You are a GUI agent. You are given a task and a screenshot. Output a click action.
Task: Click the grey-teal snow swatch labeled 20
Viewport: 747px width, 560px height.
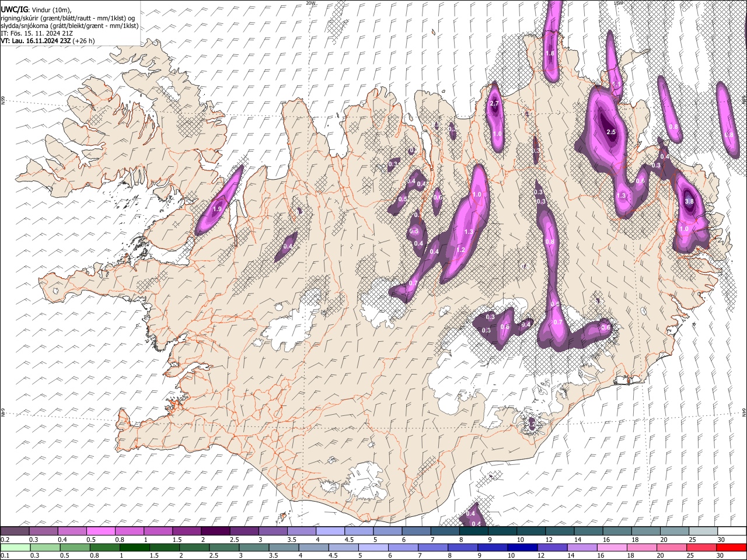pyautogui.click(x=675, y=531)
